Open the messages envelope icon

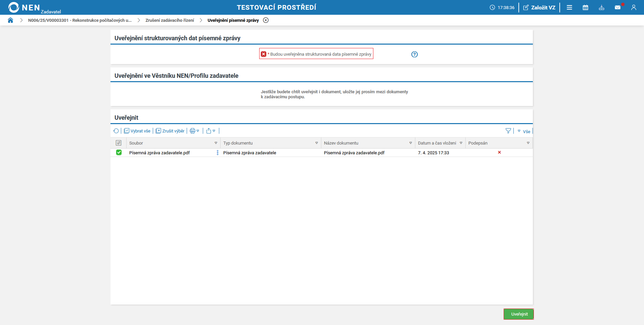[617, 7]
